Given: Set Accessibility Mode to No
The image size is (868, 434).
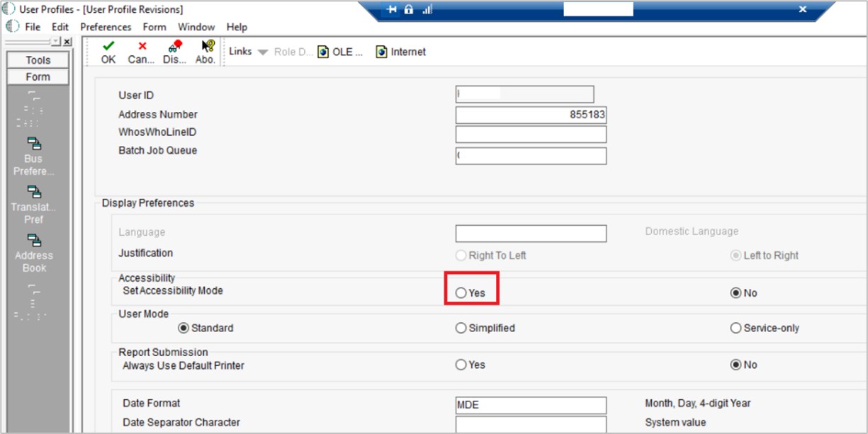Looking at the screenshot, I should pos(736,292).
